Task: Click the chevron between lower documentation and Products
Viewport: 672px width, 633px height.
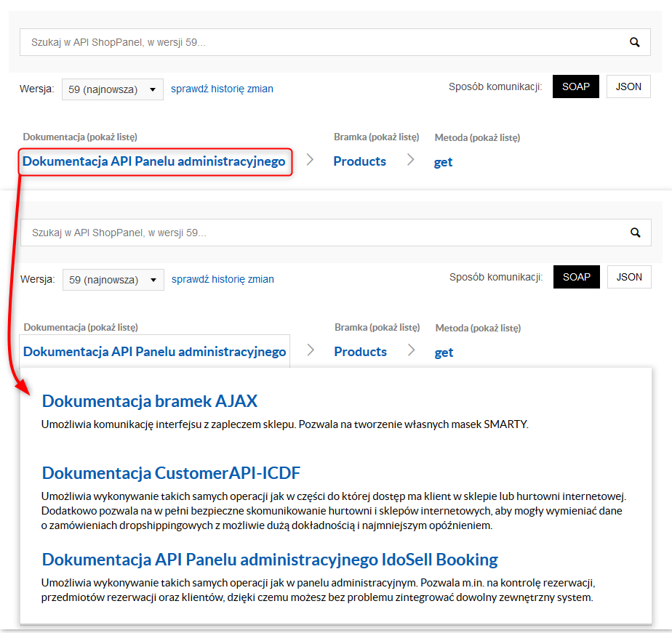Action: coord(311,350)
